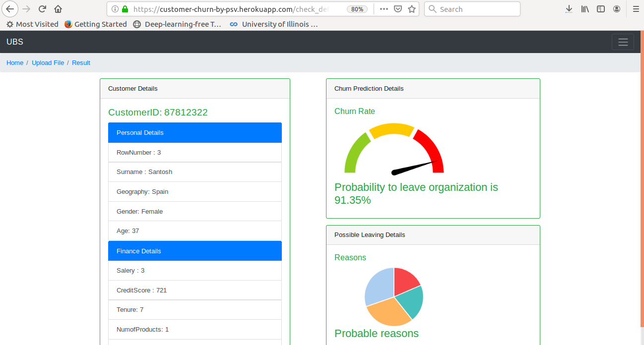Click the CustomerID: 87812322 heading
Image resolution: width=644 pixels, height=345 pixels.
(158, 113)
